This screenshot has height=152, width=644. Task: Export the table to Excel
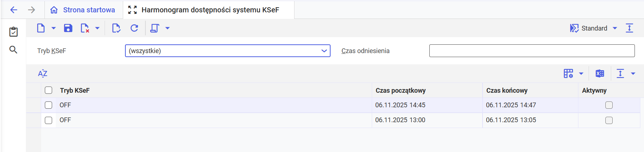click(600, 74)
